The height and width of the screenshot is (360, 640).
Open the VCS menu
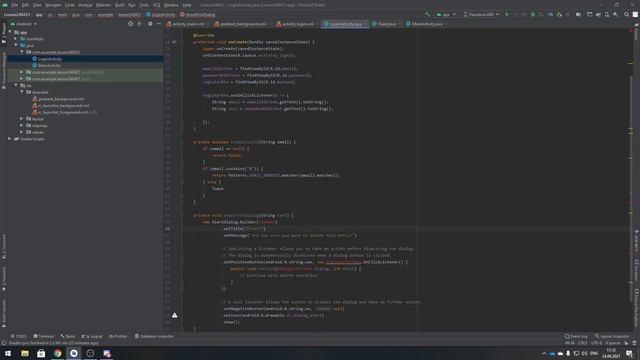coord(156,5)
